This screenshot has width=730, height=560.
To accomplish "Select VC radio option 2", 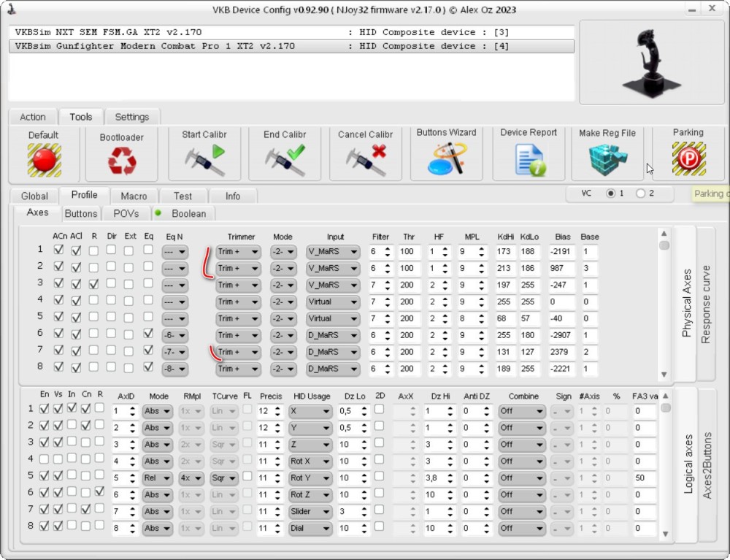I will point(641,193).
